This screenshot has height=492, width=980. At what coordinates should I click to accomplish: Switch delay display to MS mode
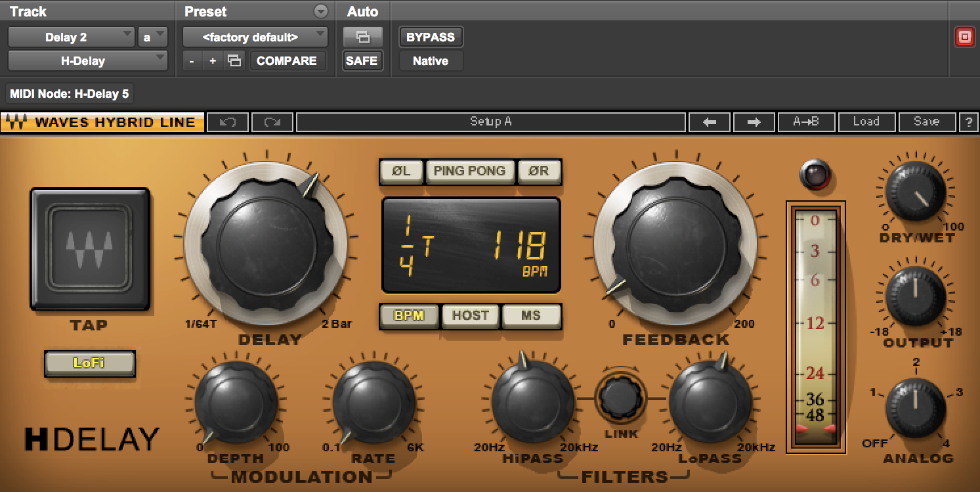[x=531, y=315]
